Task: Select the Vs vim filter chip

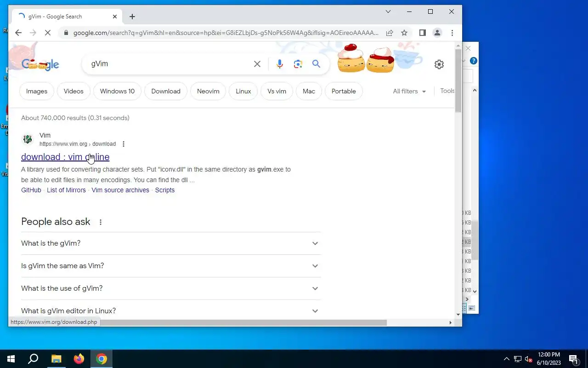Action: [277, 91]
